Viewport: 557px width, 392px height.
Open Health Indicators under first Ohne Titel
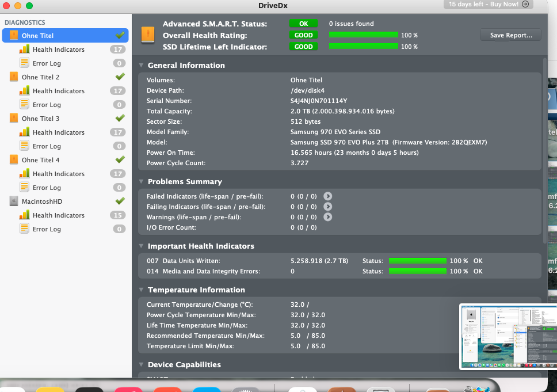click(58, 50)
